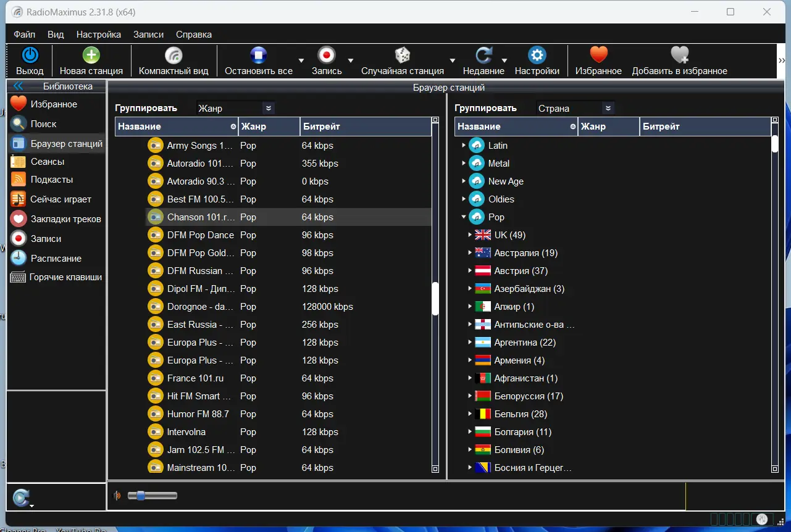This screenshot has width=791, height=532.
Task: Open Записи in the library sidebar
Action: (x=56, y=239)
